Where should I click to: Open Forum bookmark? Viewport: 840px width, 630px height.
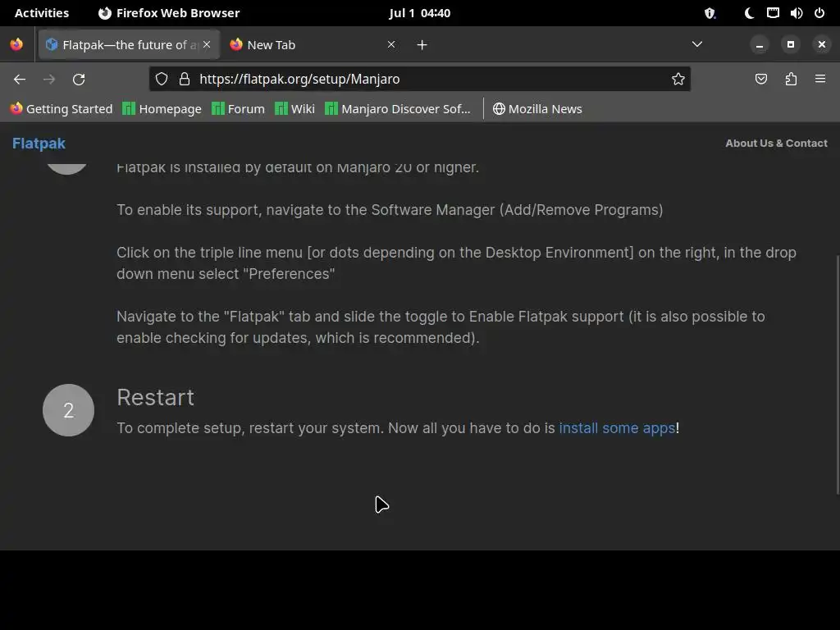click(x=239, y=109)
